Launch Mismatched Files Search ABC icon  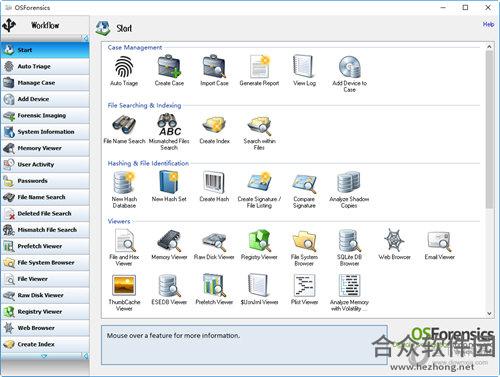pos(169,124)
